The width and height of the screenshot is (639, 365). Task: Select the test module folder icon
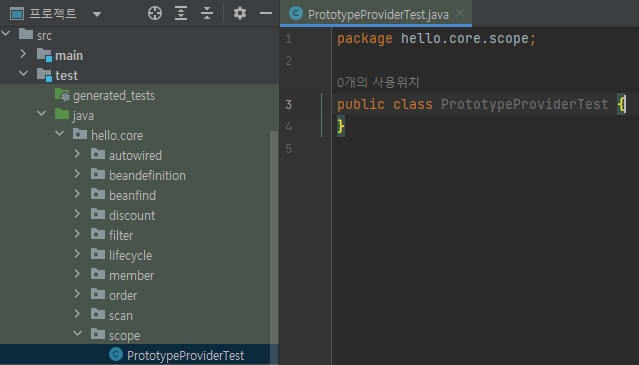pyautogui.click(x=44, y=75)
